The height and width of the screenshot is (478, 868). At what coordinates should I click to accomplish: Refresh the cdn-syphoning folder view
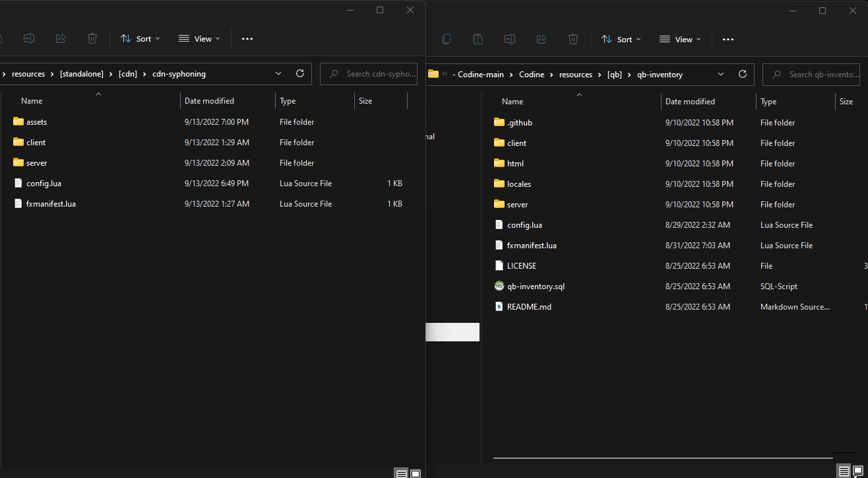coord(300,74)
